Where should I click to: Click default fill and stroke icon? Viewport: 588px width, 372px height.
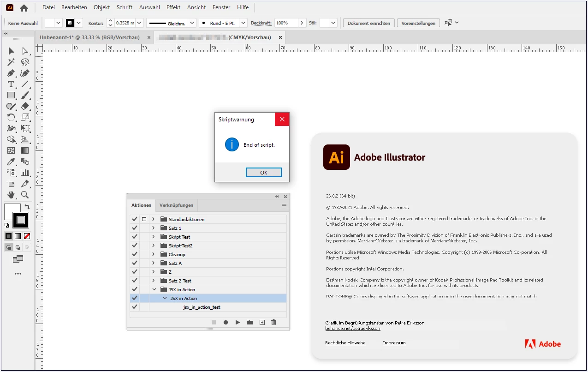7,226
